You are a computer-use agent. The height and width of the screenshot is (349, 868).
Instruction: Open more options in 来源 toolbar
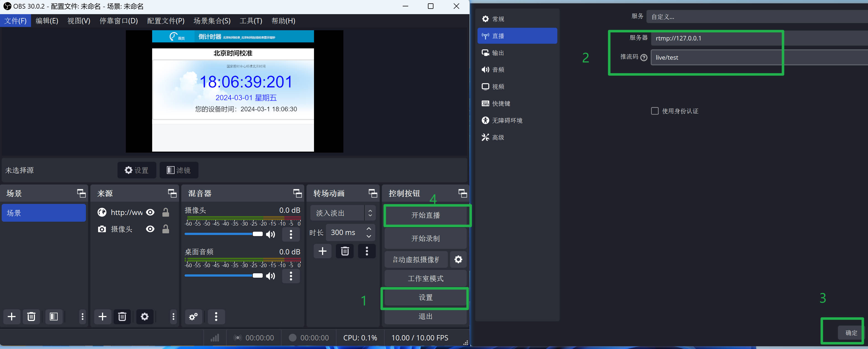point(173,317)
